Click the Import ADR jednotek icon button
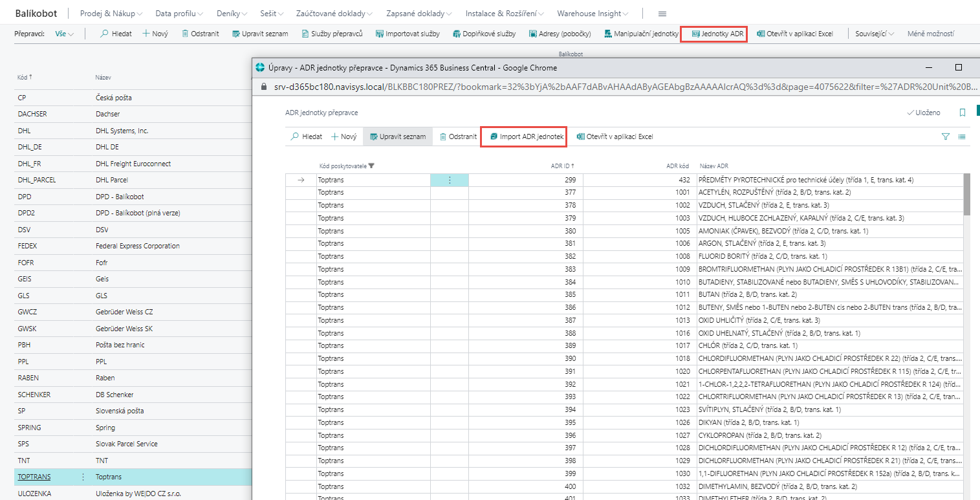980x500 pixels. click(494, 137)
